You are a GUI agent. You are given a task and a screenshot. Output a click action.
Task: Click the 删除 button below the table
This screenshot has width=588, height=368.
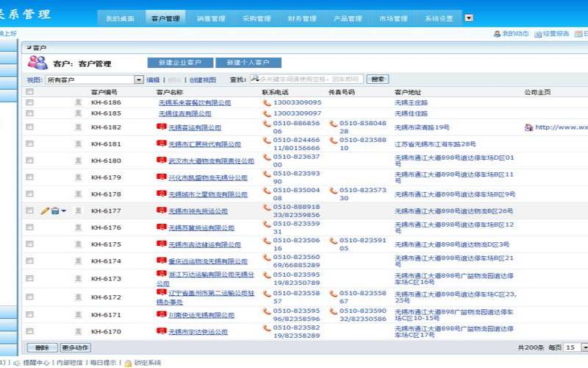(x=42, y=347)
